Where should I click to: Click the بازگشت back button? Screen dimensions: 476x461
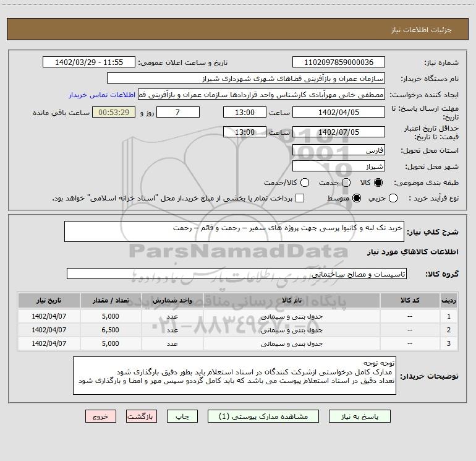click(142, 416)
